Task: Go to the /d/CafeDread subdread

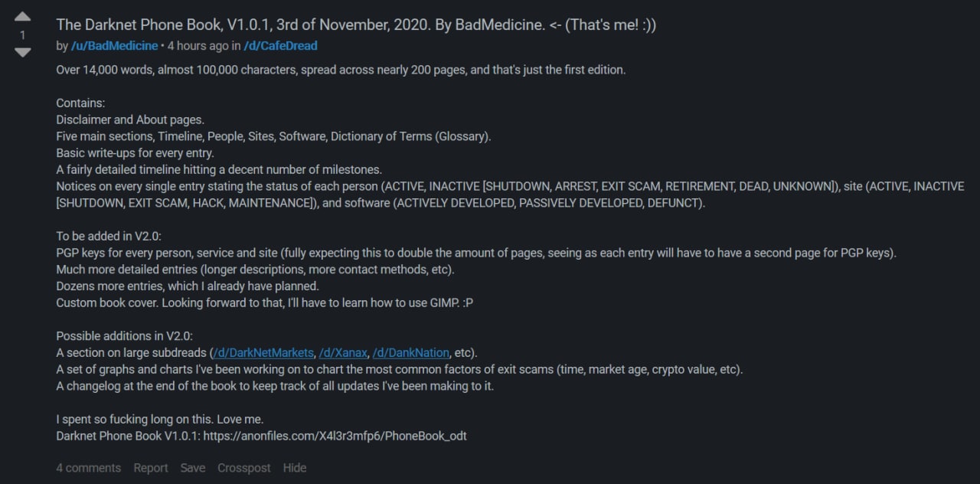Action: (x=280, y=46)
